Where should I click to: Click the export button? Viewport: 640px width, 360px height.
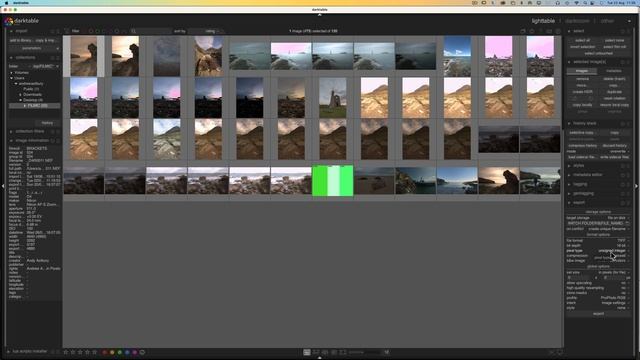[x=598, y=314]
